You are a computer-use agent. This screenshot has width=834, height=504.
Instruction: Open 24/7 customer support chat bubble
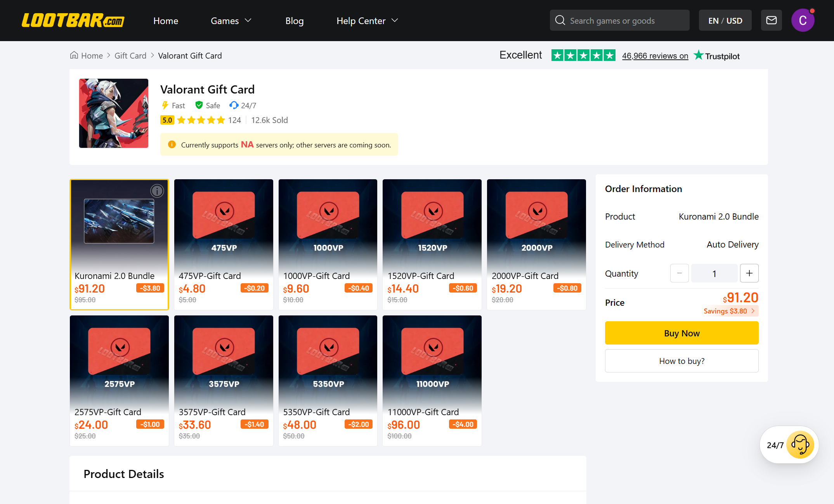pos(789,445)
